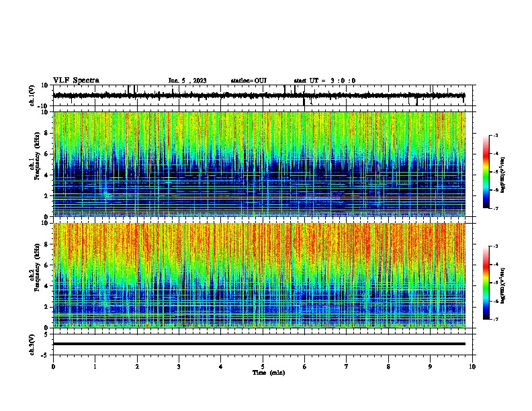Click the "-3" value atop the ch.1 colorbar
The width and height of the screenshot is (532, 411).
coord(496,136)
